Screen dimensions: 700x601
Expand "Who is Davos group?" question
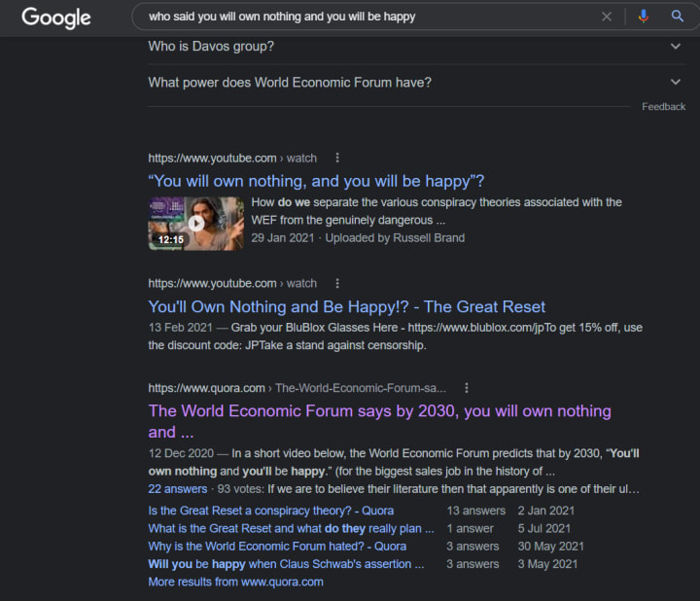pos(416,46)
